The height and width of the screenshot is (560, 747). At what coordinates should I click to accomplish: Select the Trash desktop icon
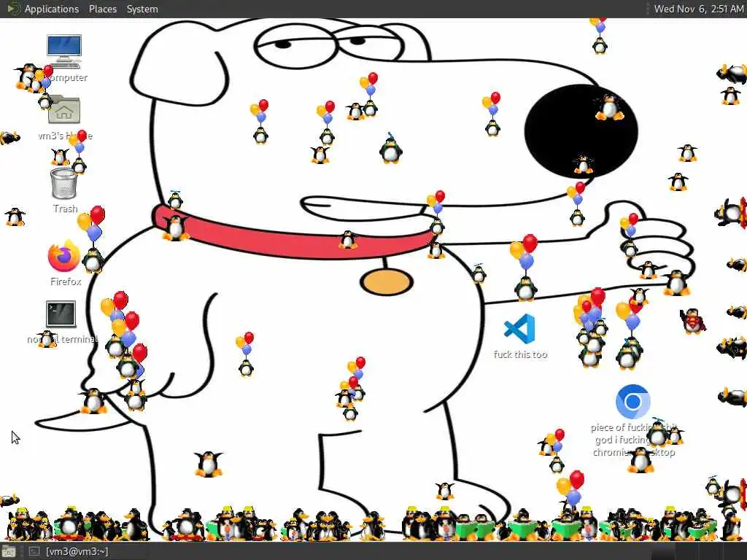pyautogui.click(x=64, y=183)
